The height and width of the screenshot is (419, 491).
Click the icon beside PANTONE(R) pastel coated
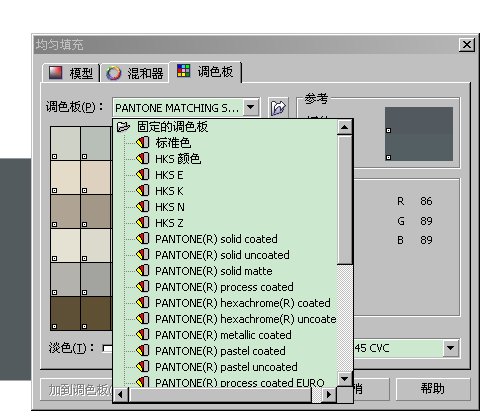point(143,351)
